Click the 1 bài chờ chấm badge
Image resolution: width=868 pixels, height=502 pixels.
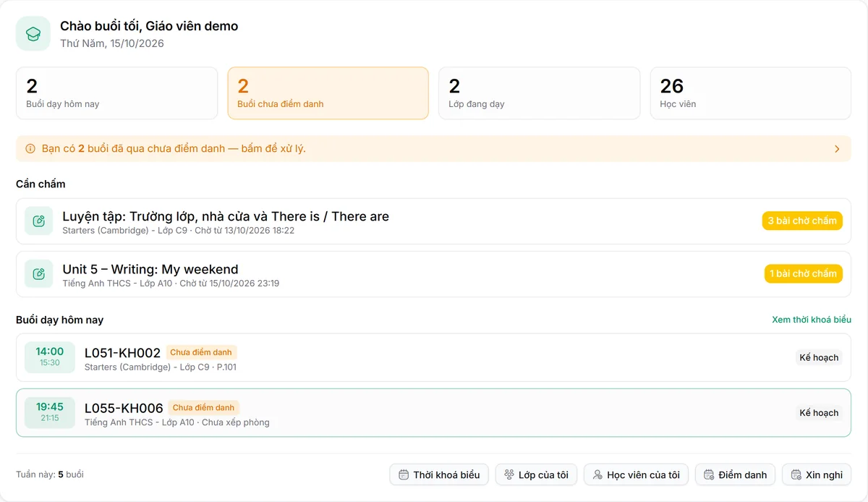pos(804,274)
